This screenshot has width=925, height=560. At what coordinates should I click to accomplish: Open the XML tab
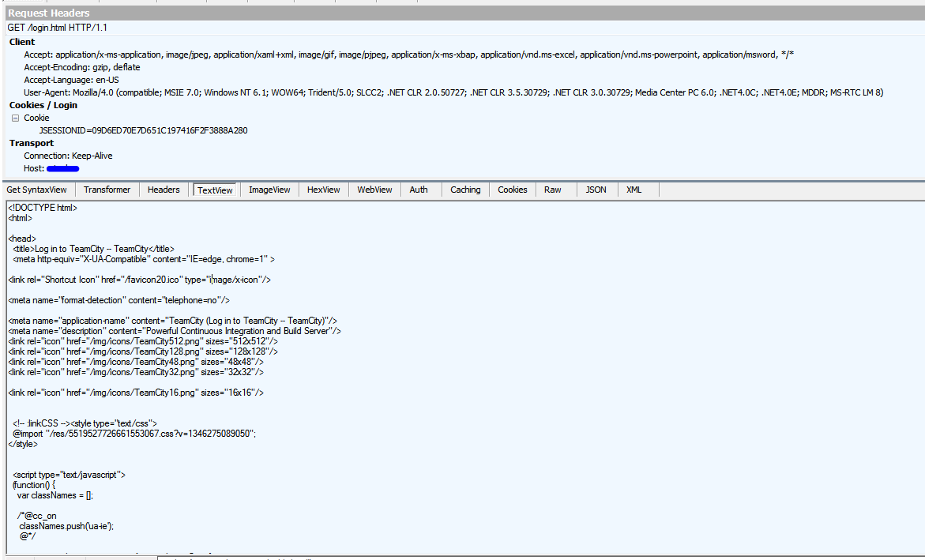[634, 190]
